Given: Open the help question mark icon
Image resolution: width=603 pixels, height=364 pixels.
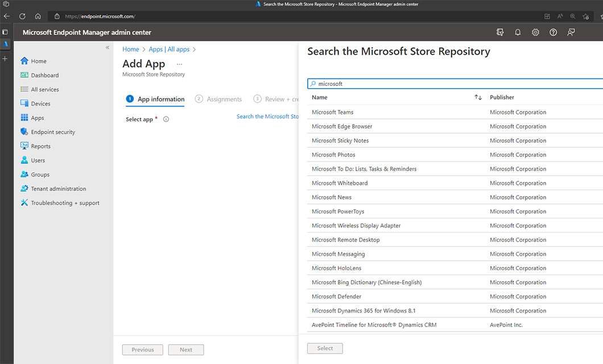Looking at the screenshot, I should click(553, 32).
